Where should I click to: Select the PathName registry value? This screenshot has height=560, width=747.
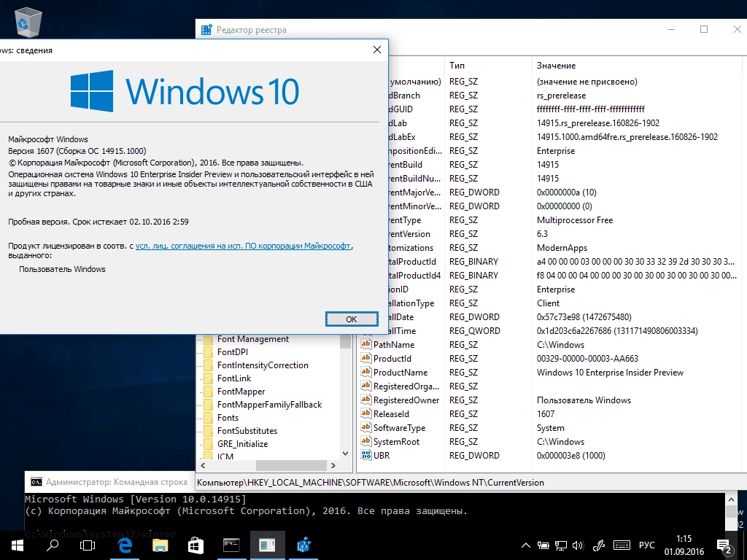point(393,345)
